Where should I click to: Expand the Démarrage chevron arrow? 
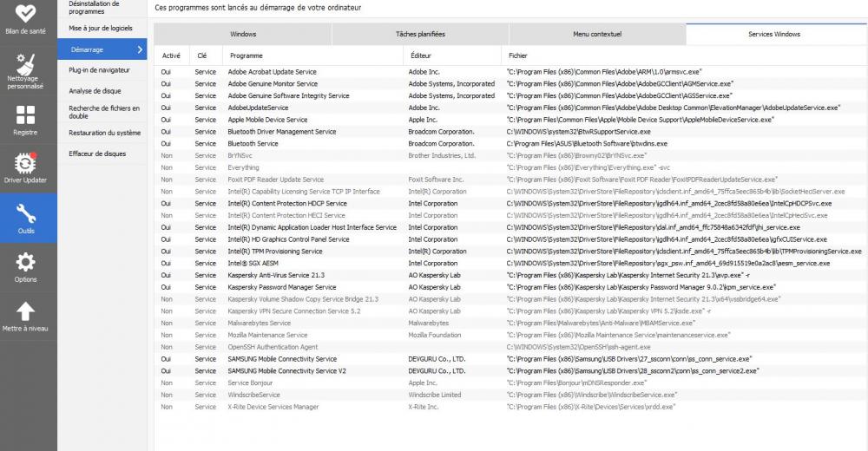click(x=140, y=49)
